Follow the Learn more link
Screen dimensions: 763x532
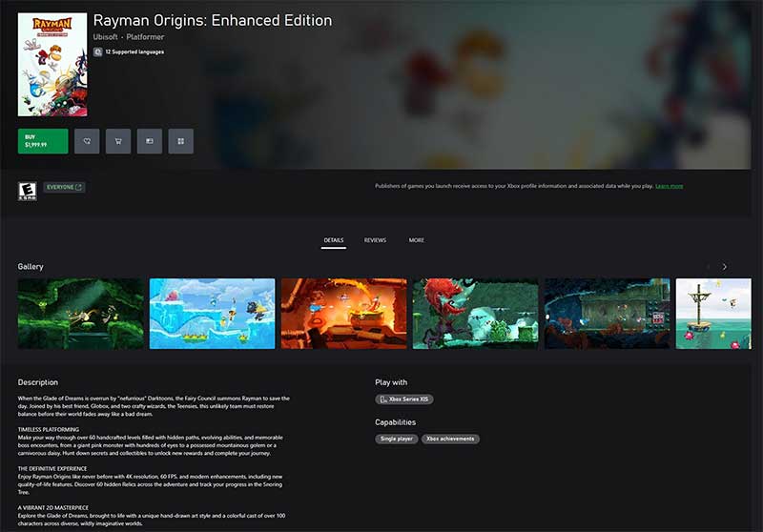click(670, 186)
